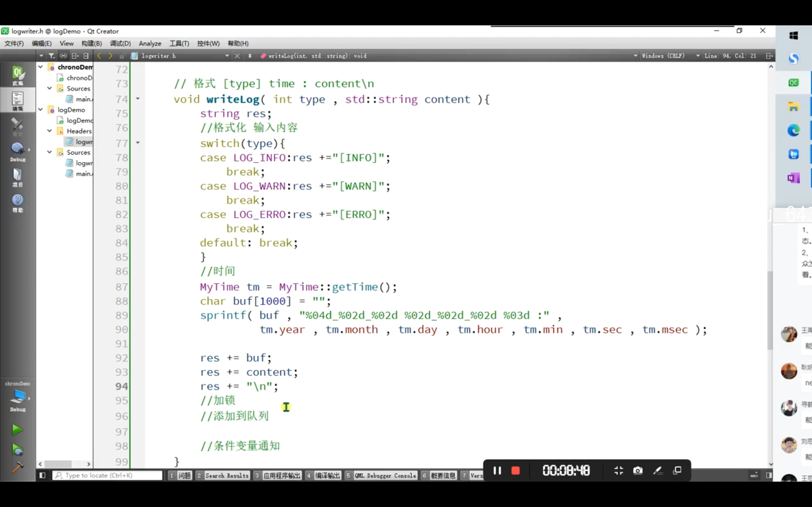
Task: Open the Analyze menu
Action: pyautogui.click(x=150, y=43)
